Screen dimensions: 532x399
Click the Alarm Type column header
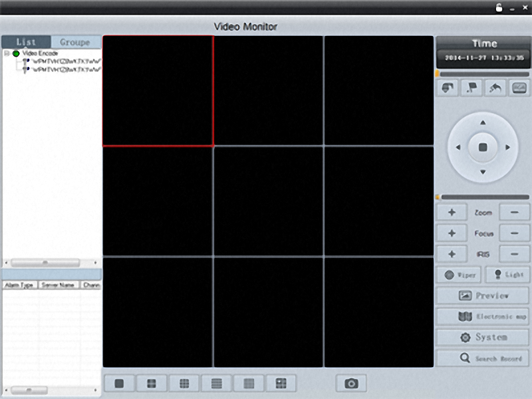[19, 285]
